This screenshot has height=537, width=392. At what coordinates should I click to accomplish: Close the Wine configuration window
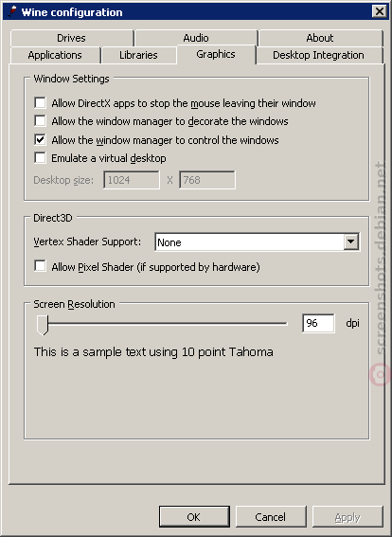click(x=380, y=12)
